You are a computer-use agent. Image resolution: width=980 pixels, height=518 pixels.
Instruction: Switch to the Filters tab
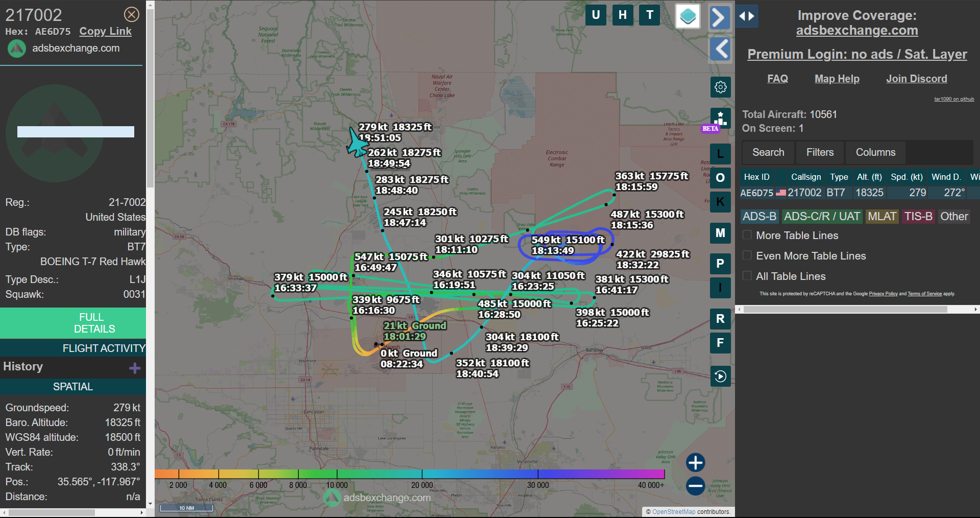coord(820,152)
